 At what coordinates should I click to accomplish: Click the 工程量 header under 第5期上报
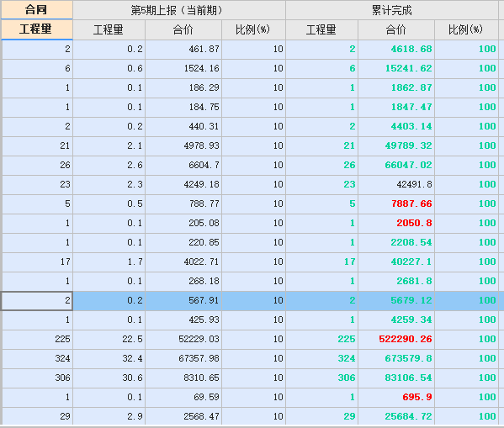[x=109, y=30]
